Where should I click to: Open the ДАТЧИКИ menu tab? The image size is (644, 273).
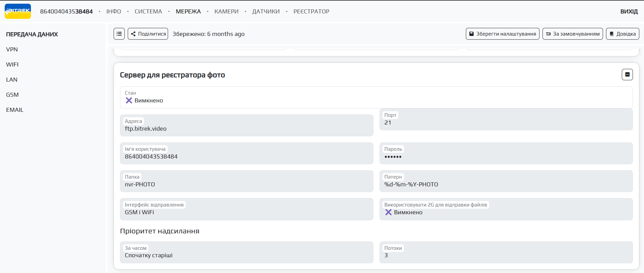(266, 11)
